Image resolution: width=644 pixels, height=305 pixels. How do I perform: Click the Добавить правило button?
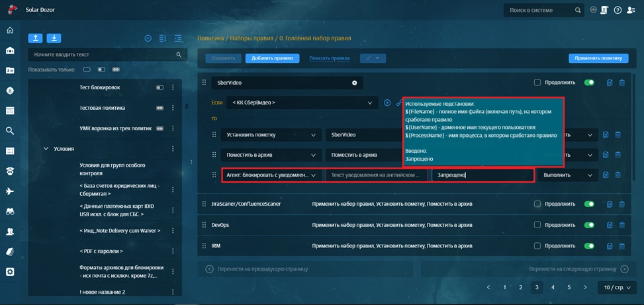pos(272,58)
